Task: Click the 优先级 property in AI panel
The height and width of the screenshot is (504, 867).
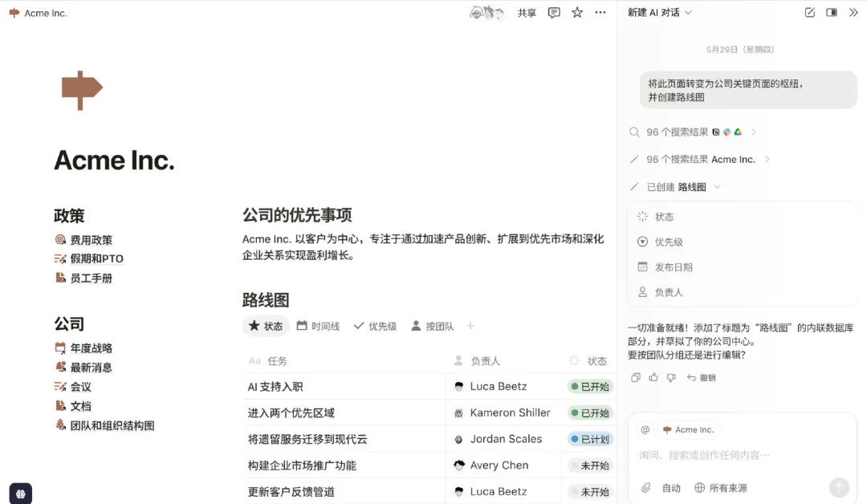Action: point(660,242)
